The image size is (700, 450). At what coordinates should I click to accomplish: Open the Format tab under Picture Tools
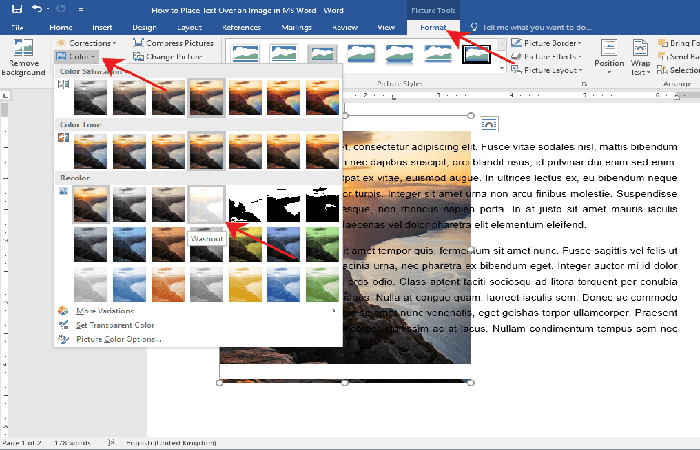[434, 27]
